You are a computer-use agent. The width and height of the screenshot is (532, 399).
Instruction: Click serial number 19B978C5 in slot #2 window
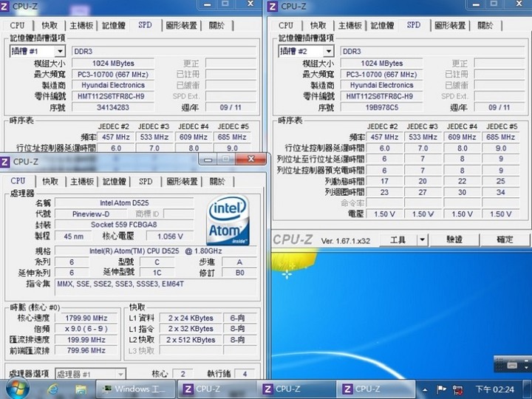[x=382, y=108]
